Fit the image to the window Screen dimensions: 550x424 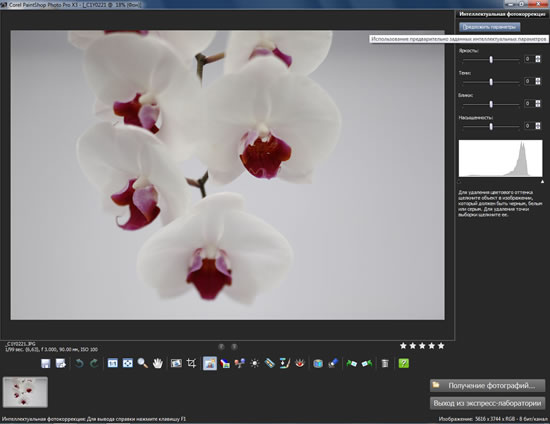coord(128,363)
